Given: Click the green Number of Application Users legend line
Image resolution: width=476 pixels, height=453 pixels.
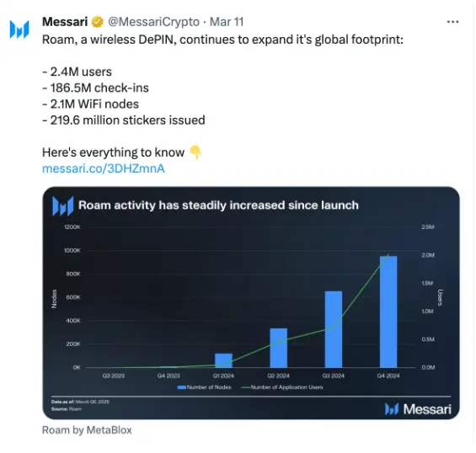Looking at the screenshot, I should tap(245, 387).
